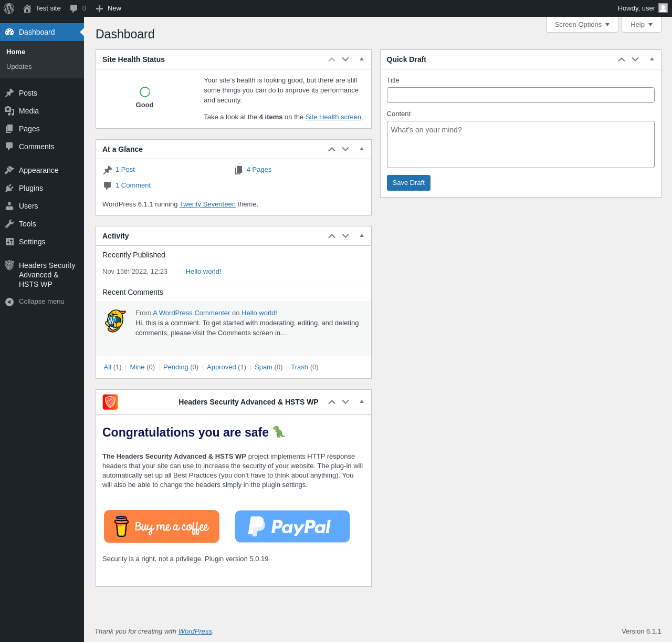
Task: Click the Content textarea in Quick Draft
Action: point(521,144)
